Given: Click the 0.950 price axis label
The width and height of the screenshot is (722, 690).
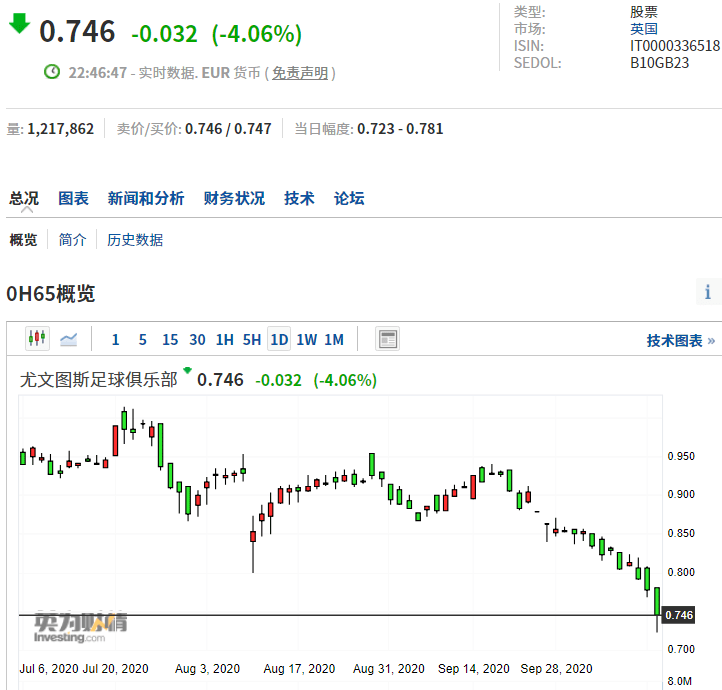Looking at the screenshot, I should [x=681, y=456].
